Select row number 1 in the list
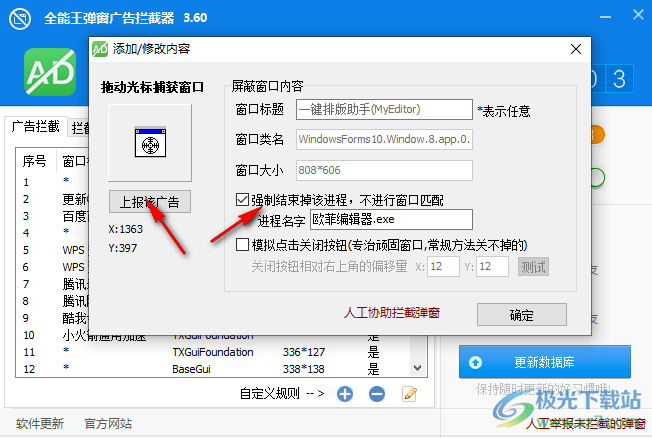 [53, 182]
